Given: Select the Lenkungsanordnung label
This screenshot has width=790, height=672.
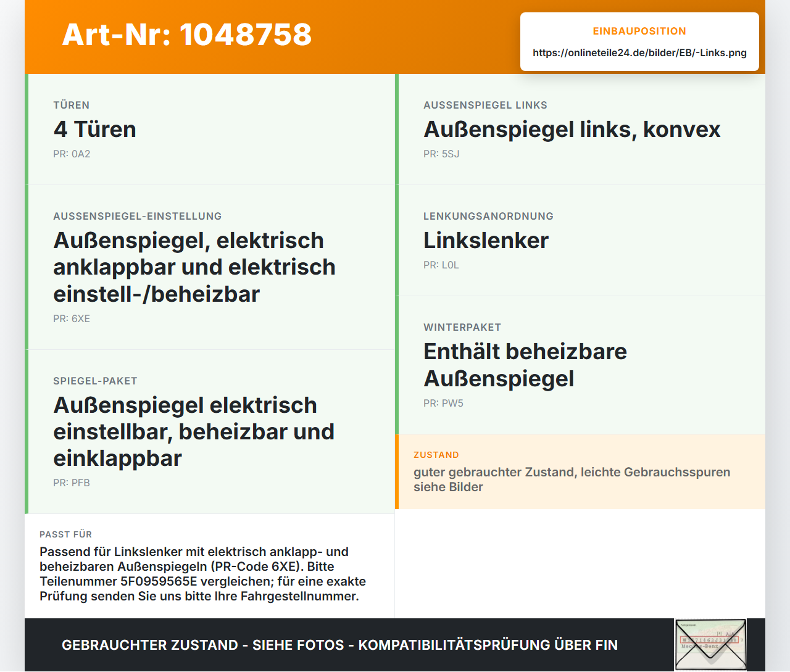Looking at the screenshot, I should pos(488,217).
